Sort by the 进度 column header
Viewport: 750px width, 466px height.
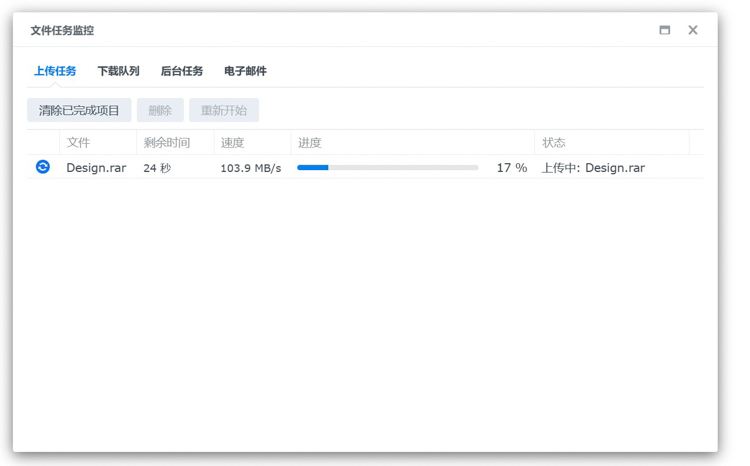click(x=413, y=143)
